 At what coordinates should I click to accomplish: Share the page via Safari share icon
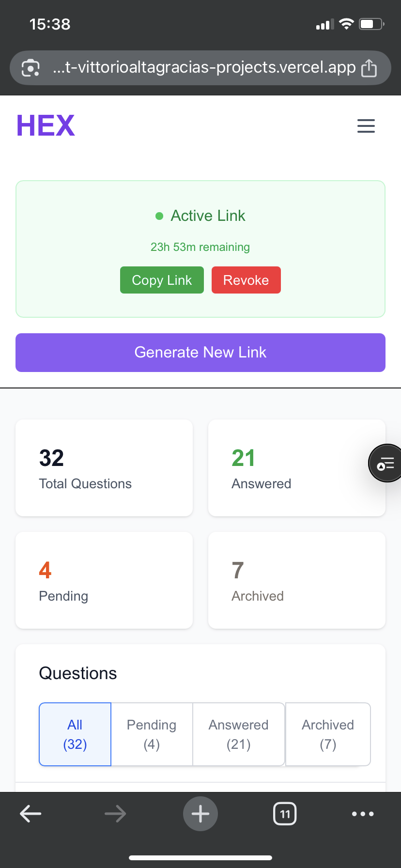369,68
